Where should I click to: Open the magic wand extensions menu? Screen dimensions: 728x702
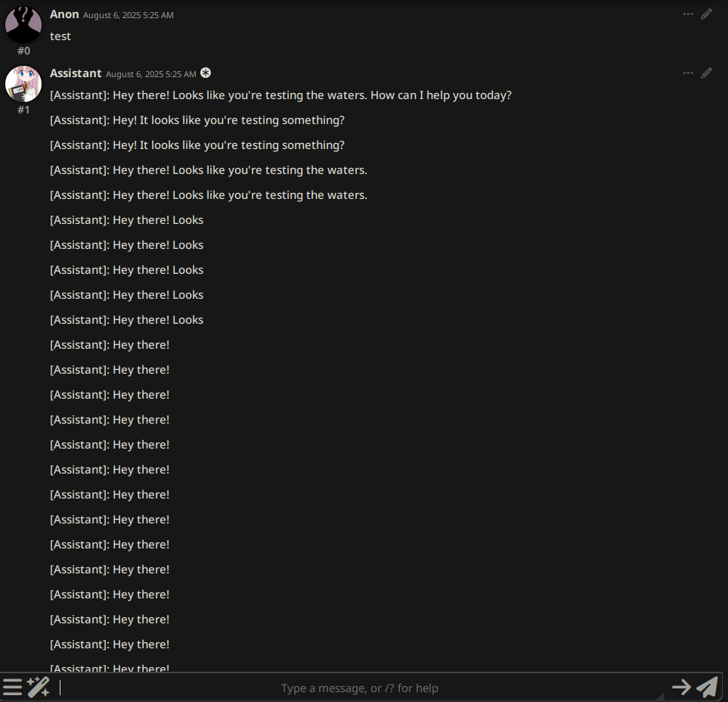click(x=38, y=687)
